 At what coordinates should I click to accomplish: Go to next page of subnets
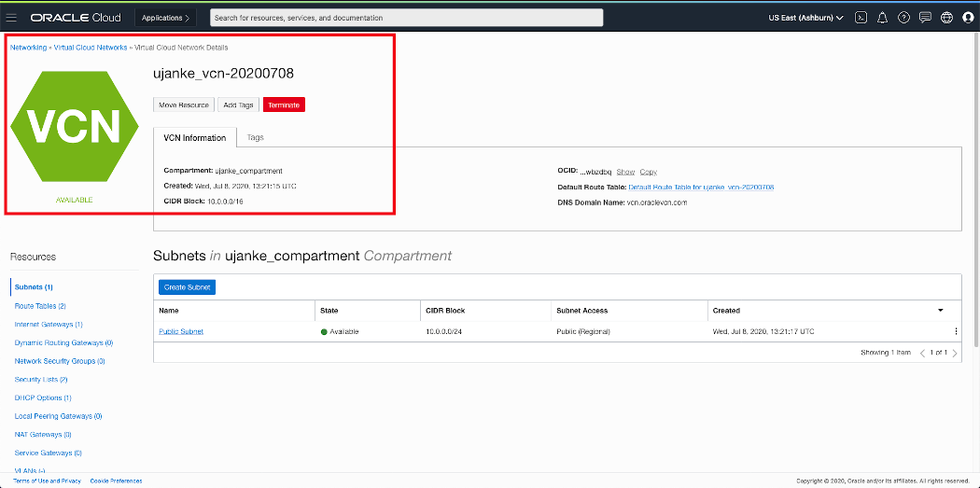[x=955, y=353]
